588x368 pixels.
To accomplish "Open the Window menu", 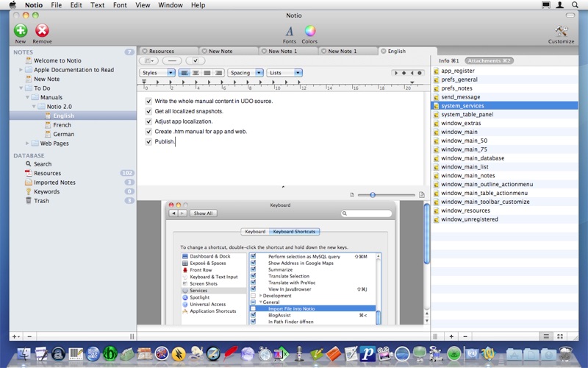I will point(171,5).
